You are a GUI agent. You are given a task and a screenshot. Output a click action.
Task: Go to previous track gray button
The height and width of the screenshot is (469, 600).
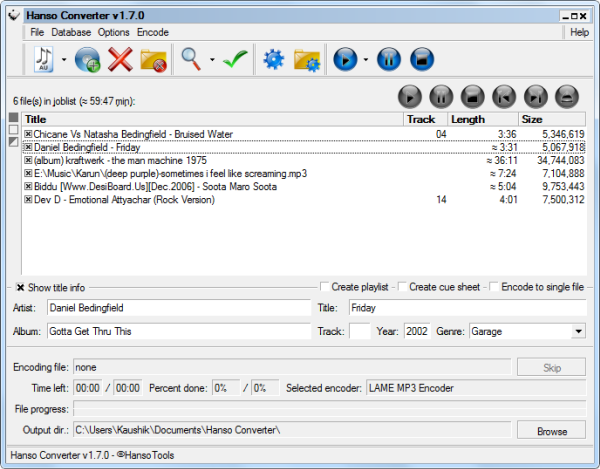click(504, 97)
